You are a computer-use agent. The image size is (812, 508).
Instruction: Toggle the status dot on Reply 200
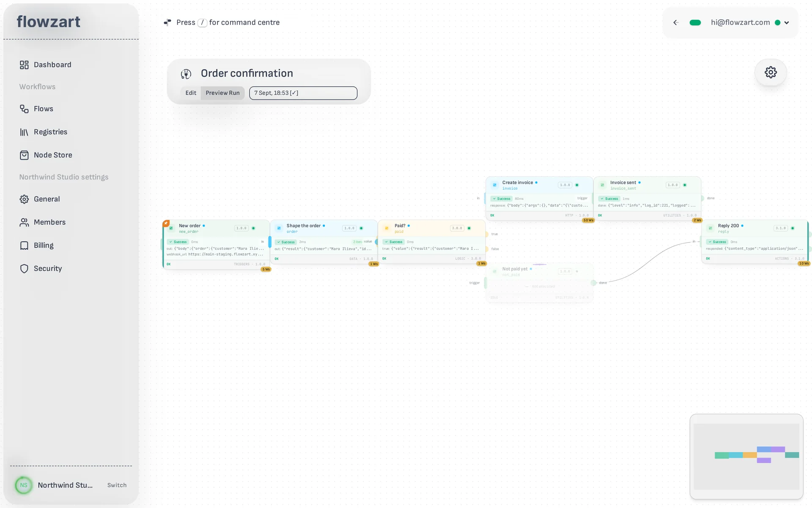pos(793,228)
